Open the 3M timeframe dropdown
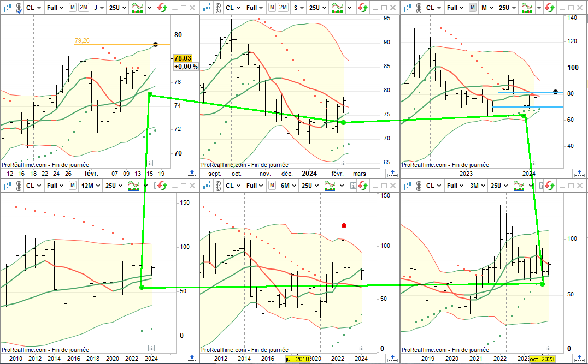 click(478, 186)
